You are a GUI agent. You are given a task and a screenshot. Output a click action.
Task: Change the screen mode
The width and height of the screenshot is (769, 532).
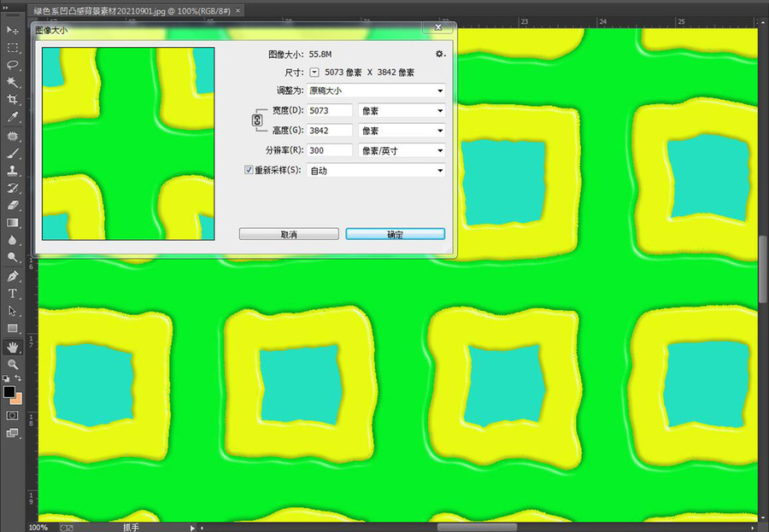tap(12, 433)
